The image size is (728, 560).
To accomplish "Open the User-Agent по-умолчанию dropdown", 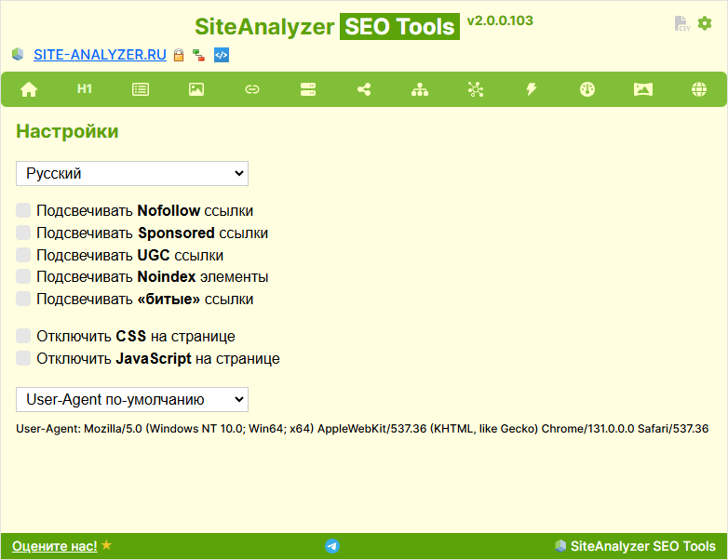I will [132, 399].
